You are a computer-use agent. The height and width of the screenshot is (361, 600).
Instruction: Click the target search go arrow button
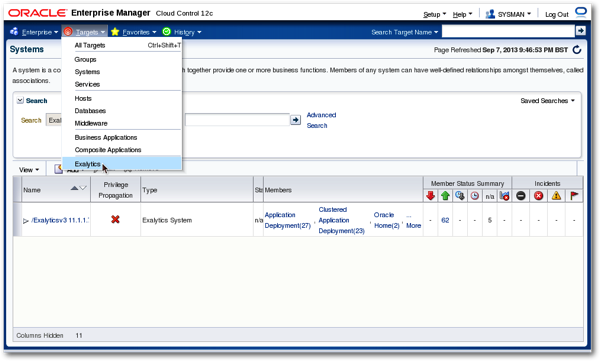tap(580, 31)
